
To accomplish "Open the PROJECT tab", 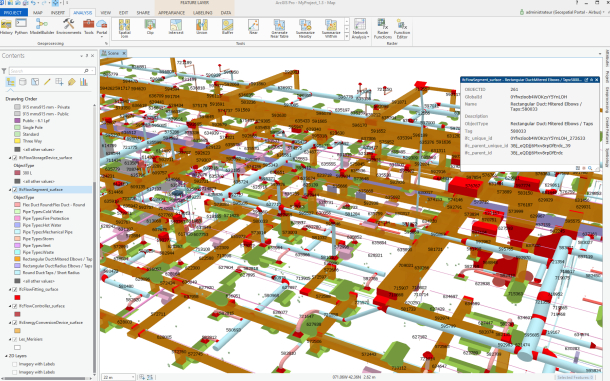I will 13,12.
